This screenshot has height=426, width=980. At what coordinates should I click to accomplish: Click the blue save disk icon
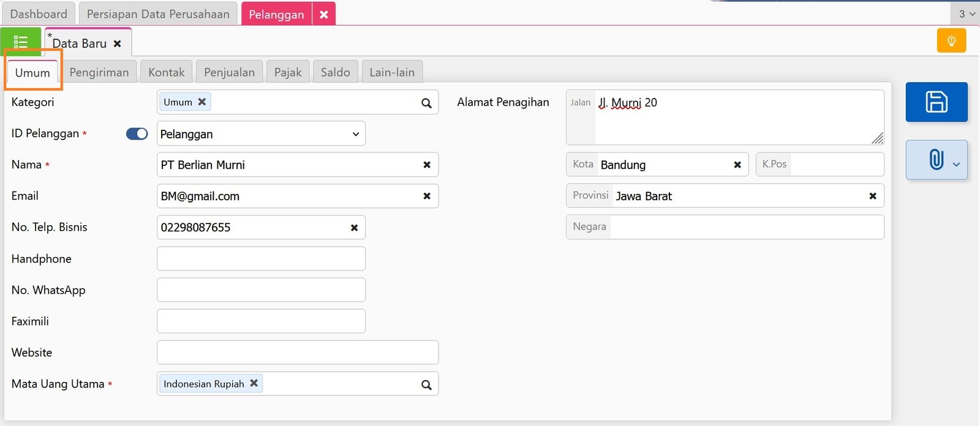click(x=936, y=102)
